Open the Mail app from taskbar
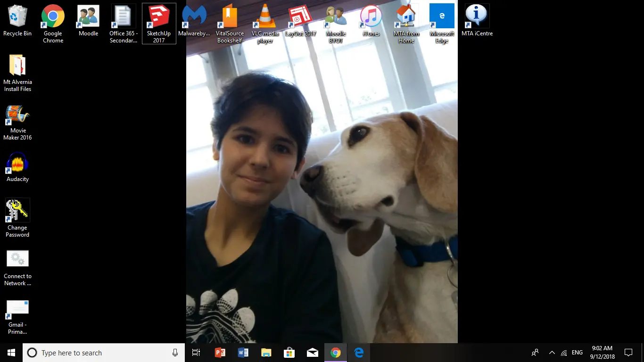This screenshot has height=362, width=644. (312, 353)
